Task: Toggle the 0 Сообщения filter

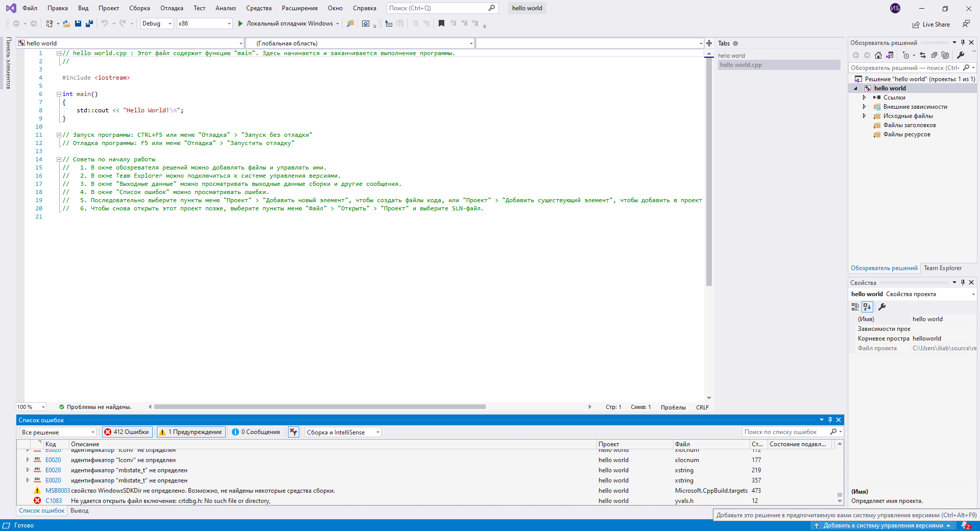Action: click(x=256, y=432)
